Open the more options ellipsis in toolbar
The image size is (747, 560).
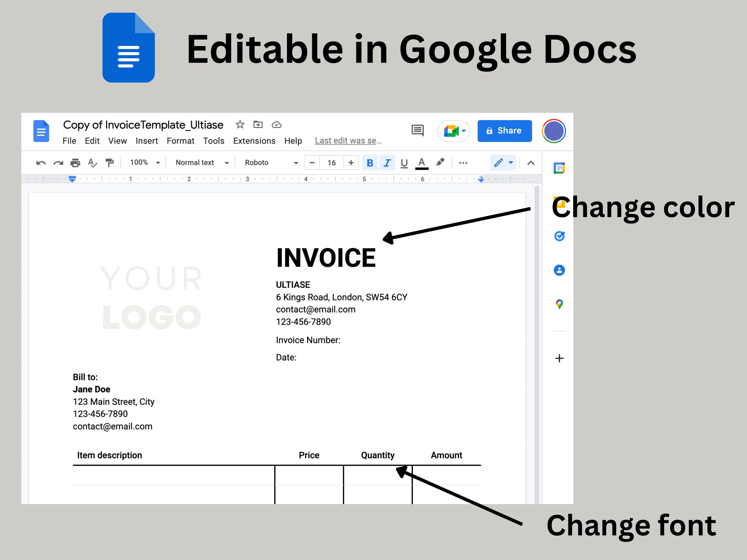(463, 163)
